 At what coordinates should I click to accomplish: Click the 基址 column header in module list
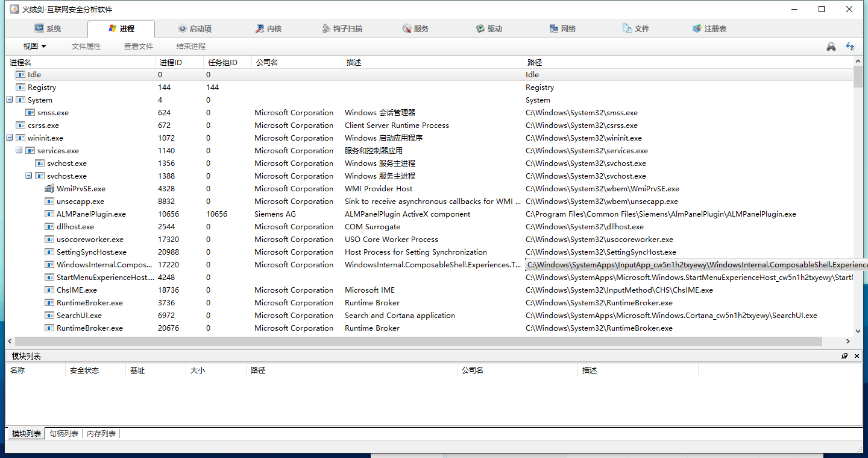click(156, 370)
